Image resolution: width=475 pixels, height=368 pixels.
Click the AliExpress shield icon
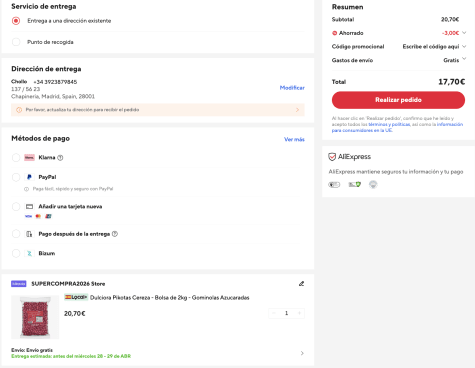coord(332,157)
